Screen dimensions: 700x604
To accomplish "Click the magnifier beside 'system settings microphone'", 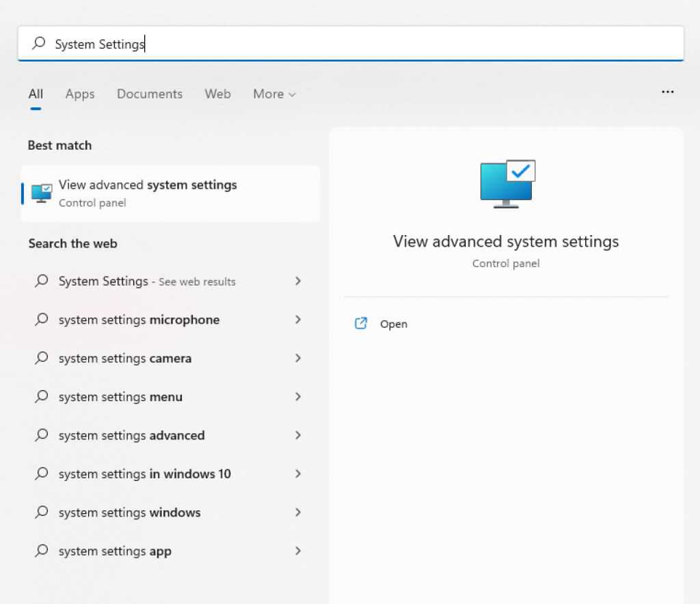I will [x=41, y=320].
